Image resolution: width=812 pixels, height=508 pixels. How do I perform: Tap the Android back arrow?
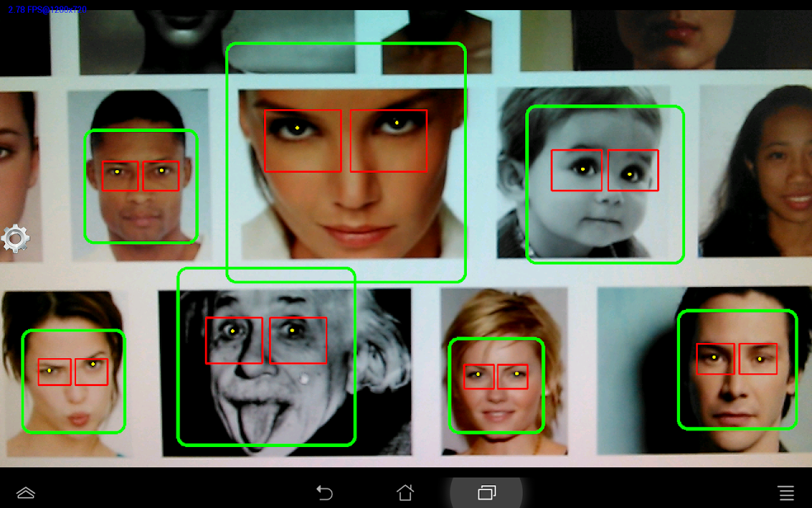(325, 492)
